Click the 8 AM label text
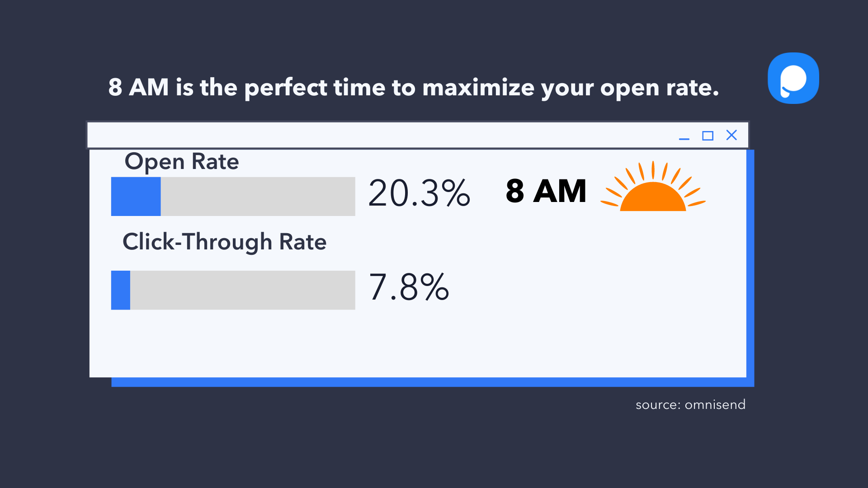The width and height of the screenshot is (868, 488). (x=546, y=191)
